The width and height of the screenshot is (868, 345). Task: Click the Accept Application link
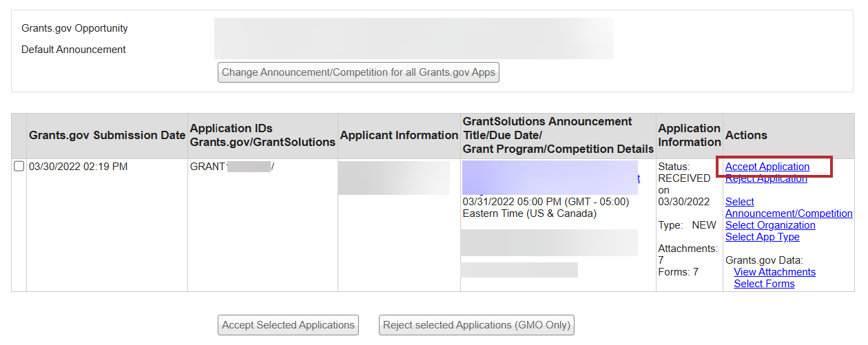[767, 167]
